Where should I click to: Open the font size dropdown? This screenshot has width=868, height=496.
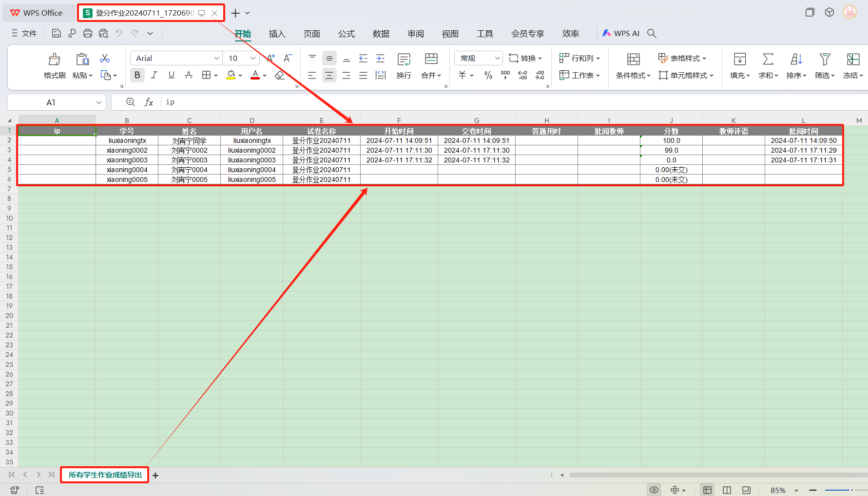tap(252, 59)
